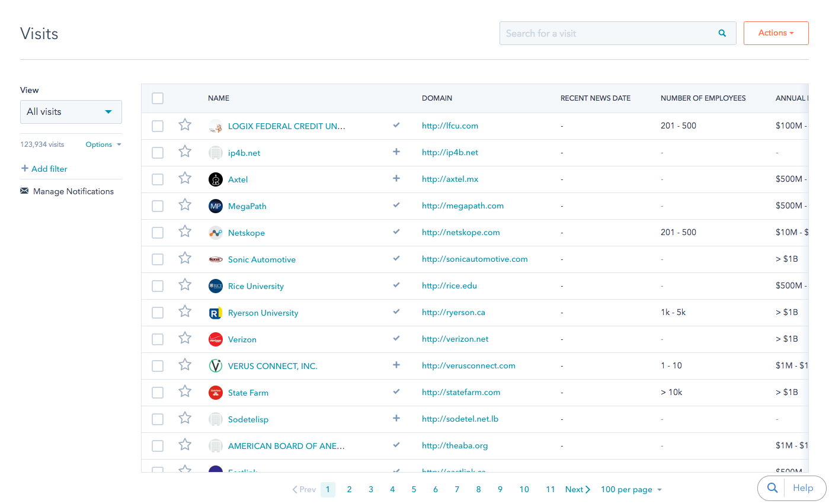Open the All visits view selector
This screenshot has width=829, height=504.
[71, 111]
